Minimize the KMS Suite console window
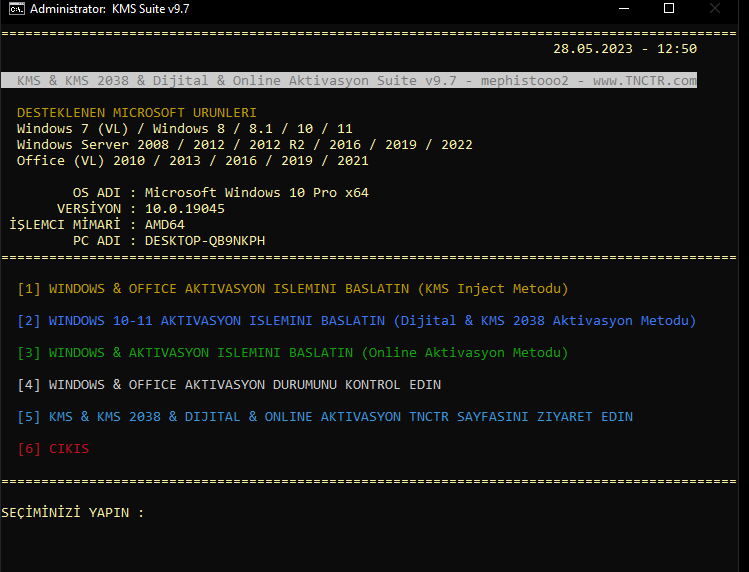749x572 pixels. pyautogui.click(x=624, y=9)
